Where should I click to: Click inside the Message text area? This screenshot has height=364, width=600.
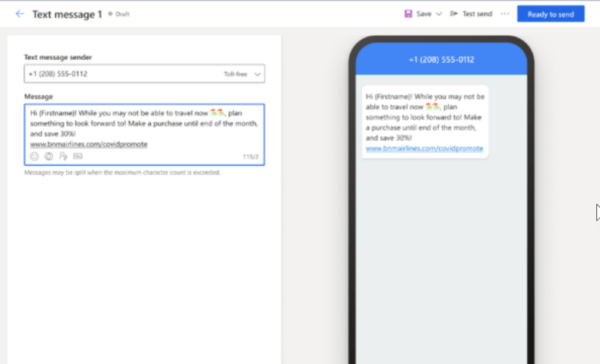tap(144, 124)
